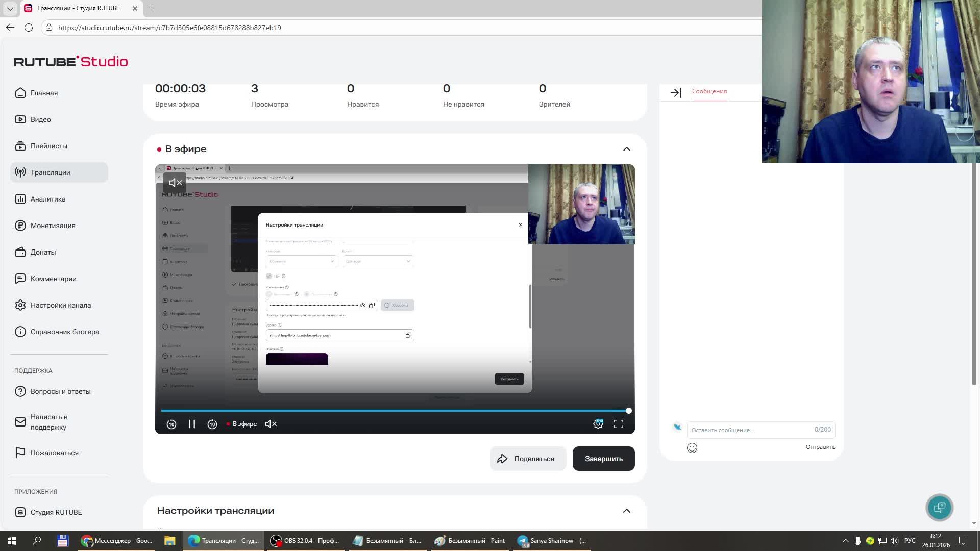Focus the chat message input field
980x551 pixels.
click(x=750, y=430)
